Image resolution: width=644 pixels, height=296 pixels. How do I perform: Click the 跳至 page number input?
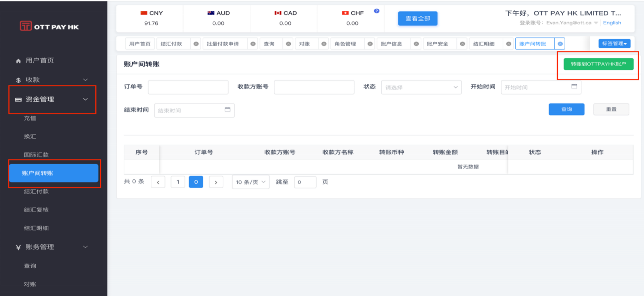[305, 182]
